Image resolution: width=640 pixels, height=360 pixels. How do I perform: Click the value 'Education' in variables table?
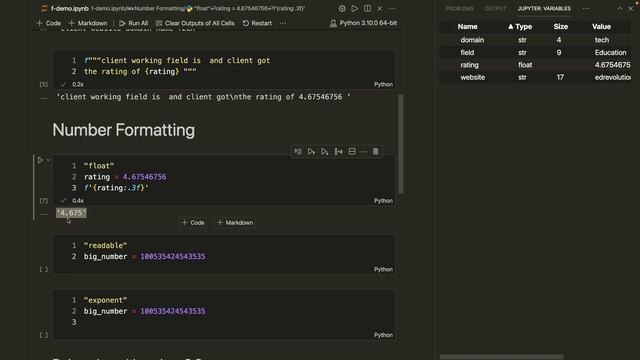[610, 52]
